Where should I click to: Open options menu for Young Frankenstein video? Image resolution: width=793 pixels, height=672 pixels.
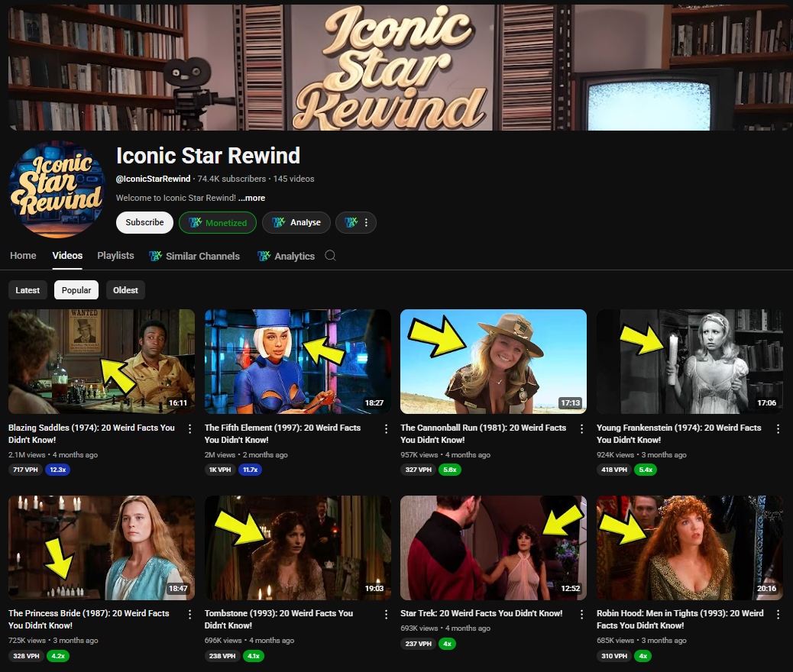click(778, 429)
